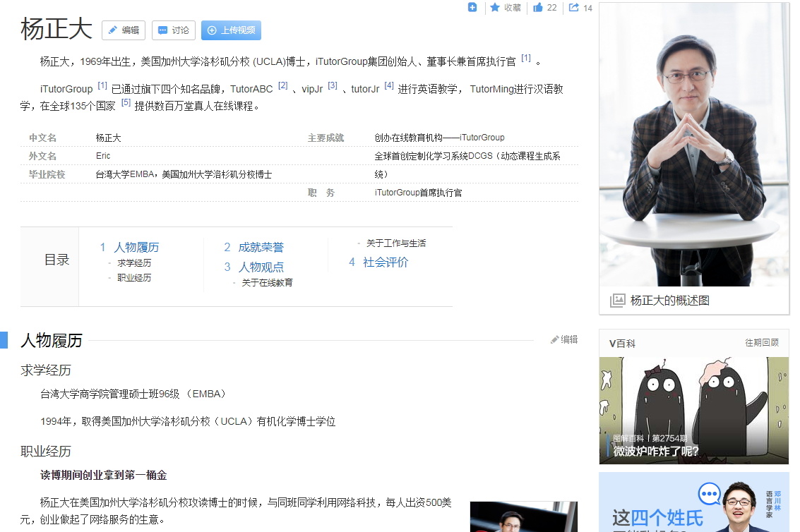Image resolution: width=800 pixels, height=532 pixels.
Task: Jump to 职业经历 contents entry
Action: (x=134, y=277)
